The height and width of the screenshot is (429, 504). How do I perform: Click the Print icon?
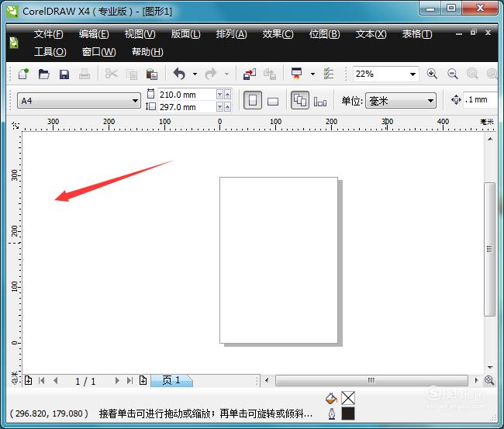pyautogui.click(x=85, y=74)
